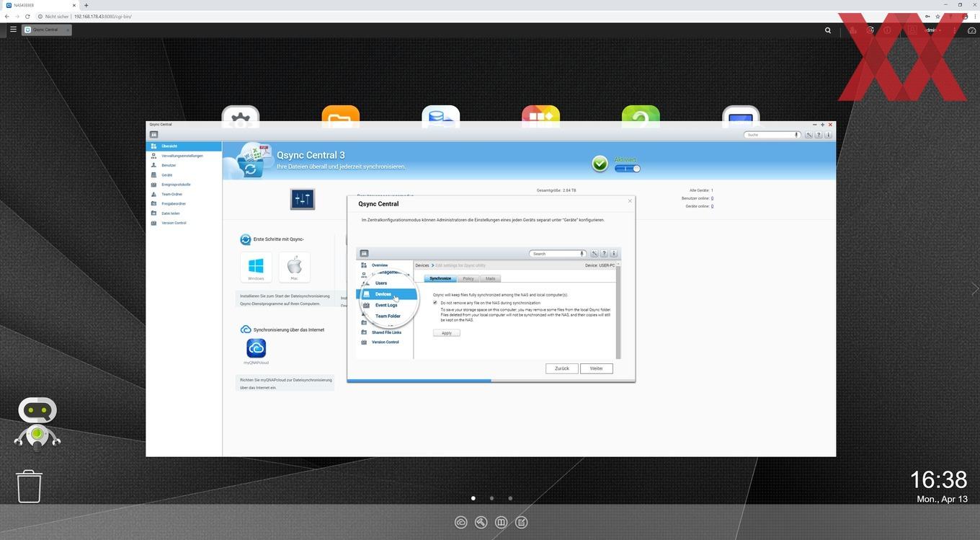
Task: Click the Synchronize tab in tutorial image
Action: coord(440,278)
